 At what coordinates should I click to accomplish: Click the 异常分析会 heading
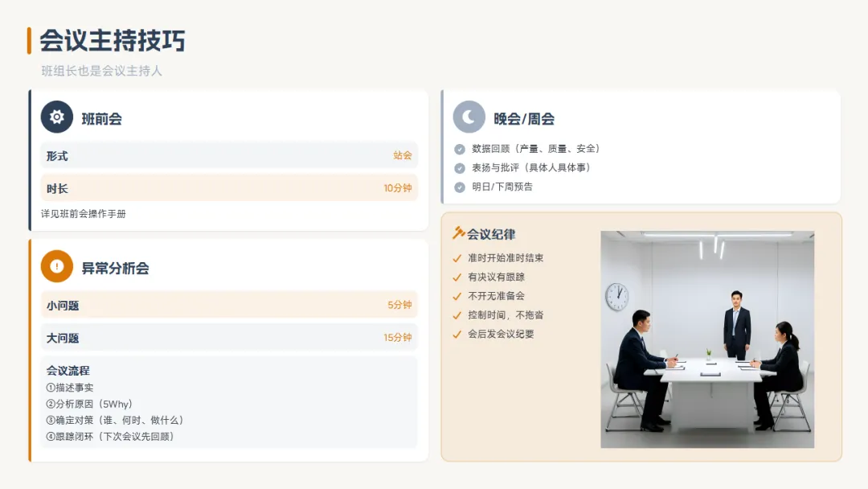115,269
